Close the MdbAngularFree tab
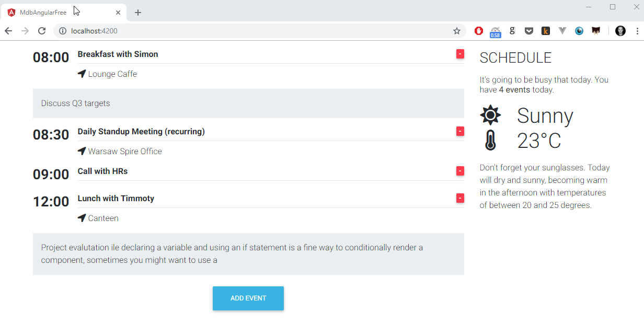This screenshot has width=644, height=336. [x=118, y=13]
